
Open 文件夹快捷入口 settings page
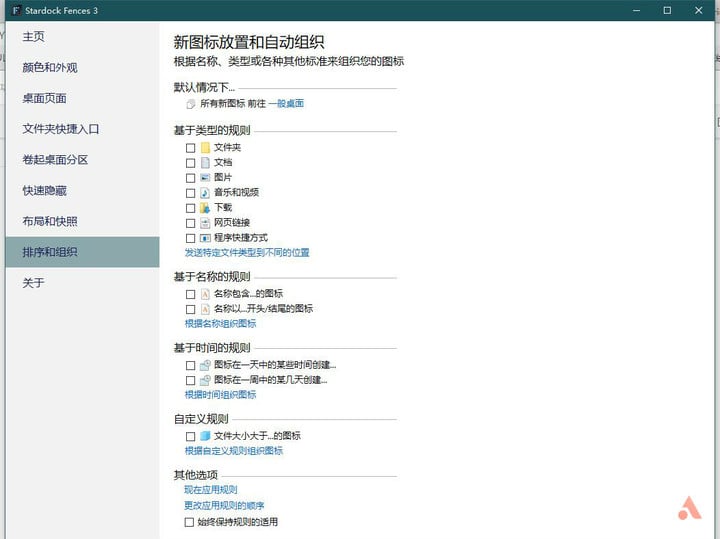click(83, 129)
